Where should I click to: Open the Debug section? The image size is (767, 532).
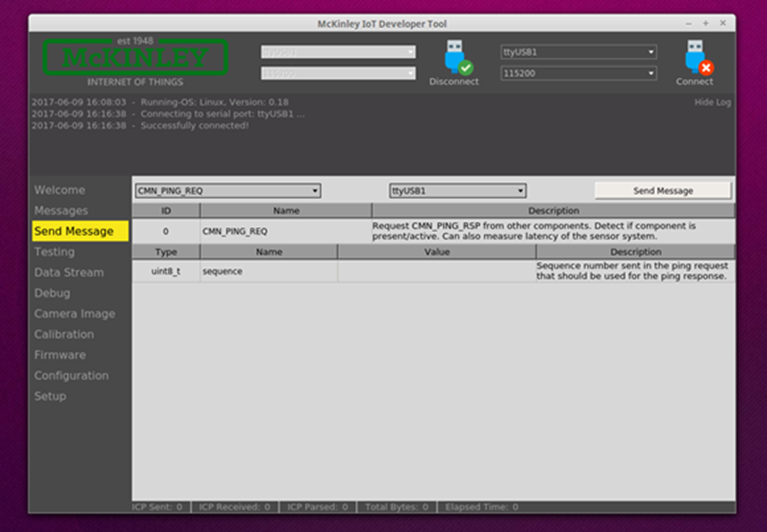pyautogui.click(x=52, y=294)
